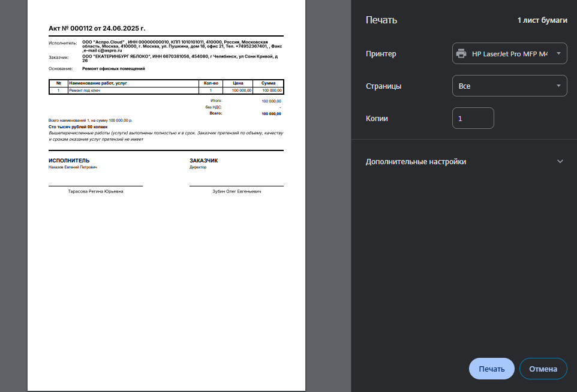Image resolution: width=577 pixels, height=392 pixels.
Task: Click the Дополнительные настройки label text
Action: coord(416,162)
